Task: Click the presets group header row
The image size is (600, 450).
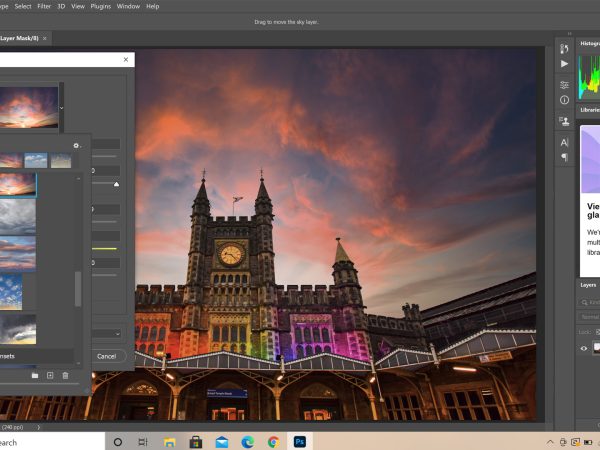Action: [37, 356]
